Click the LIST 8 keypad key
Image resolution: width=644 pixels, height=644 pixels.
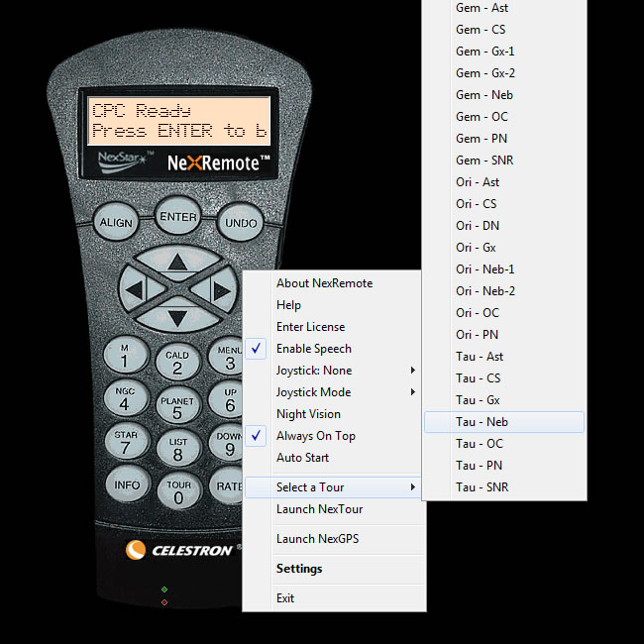[x=177, y=449]
